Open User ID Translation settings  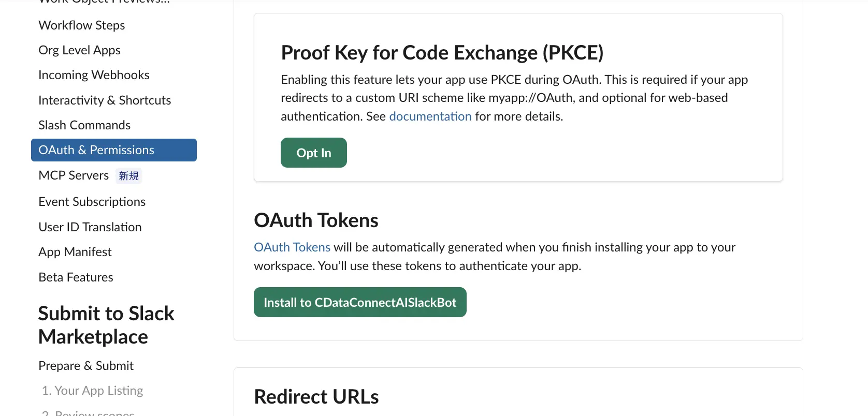click(90, 227)
